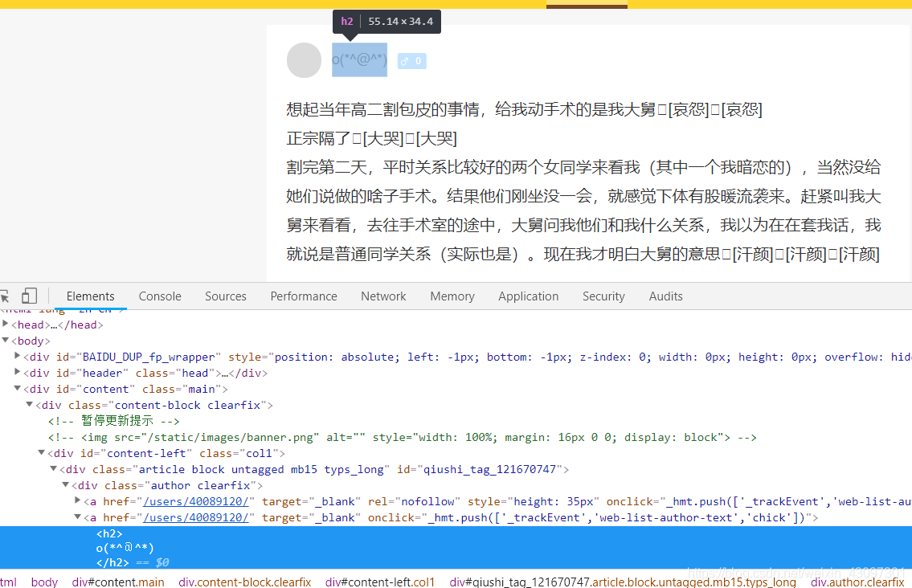Click body in the breadcrumb bar
The height and width of the screenshot is (588, 912).
pos(44,582)
